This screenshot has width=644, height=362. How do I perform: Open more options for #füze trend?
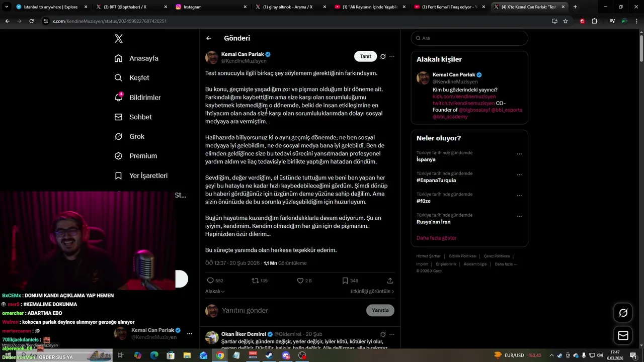(x=519, y=195)
